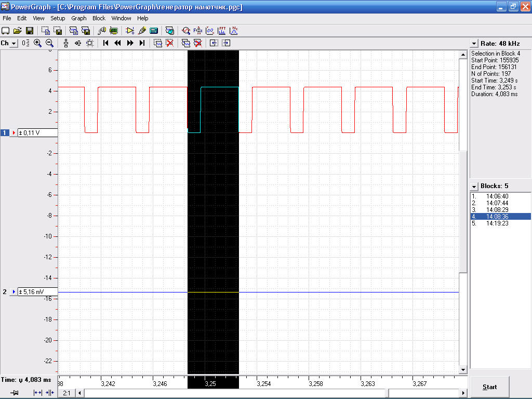Expand the Rate: 48 kHz dropdown arrow
532x399 pixels.
click(474, 44)
